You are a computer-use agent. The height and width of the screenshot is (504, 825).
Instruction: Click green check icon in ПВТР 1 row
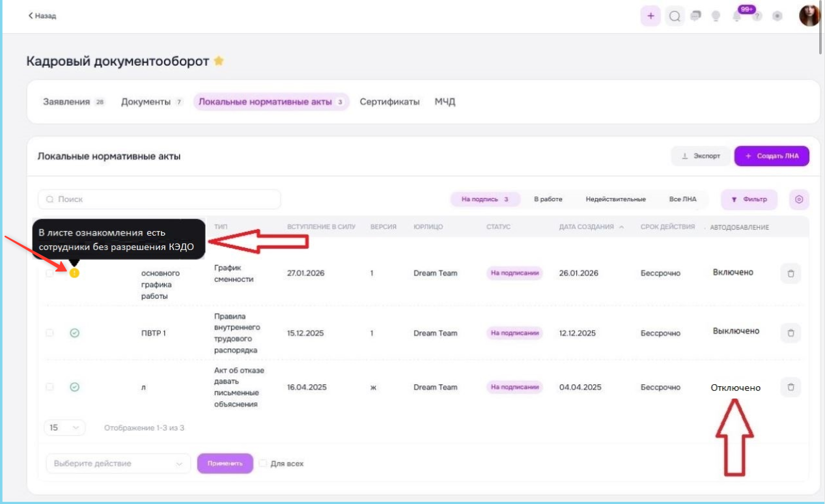click(x=74, y=333)
